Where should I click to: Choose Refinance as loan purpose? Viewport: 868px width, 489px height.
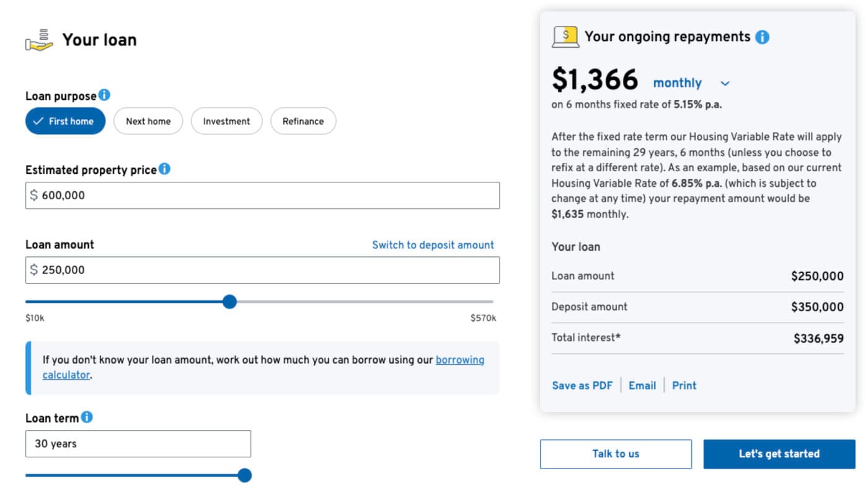click(303, 121)
